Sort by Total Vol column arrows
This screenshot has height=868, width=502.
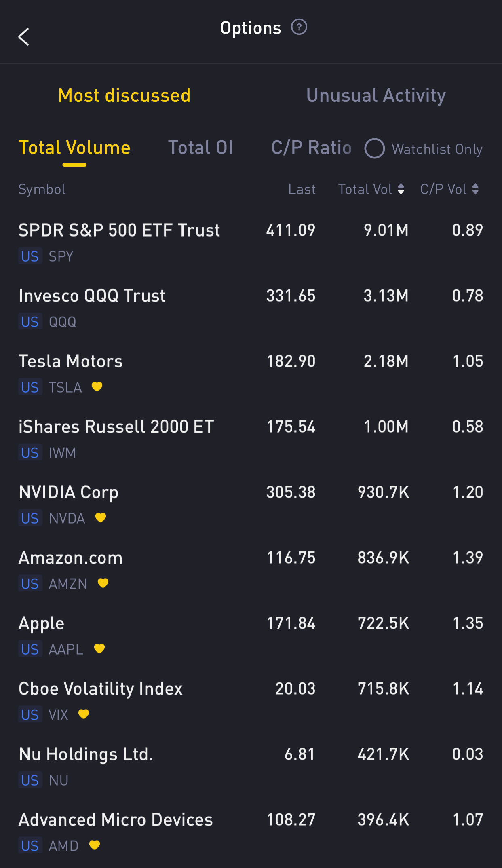click(x=401, y=189)
